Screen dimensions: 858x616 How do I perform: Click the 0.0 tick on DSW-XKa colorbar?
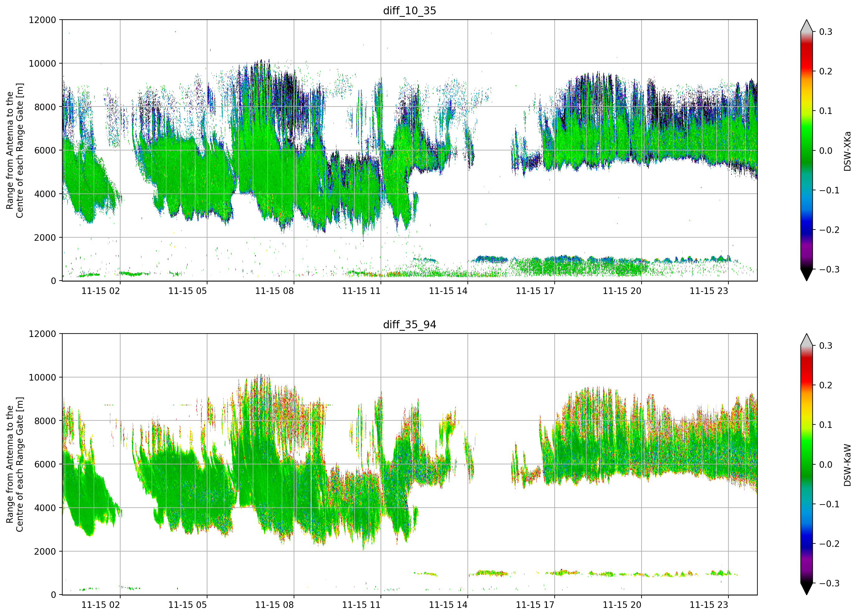(826, 151)
